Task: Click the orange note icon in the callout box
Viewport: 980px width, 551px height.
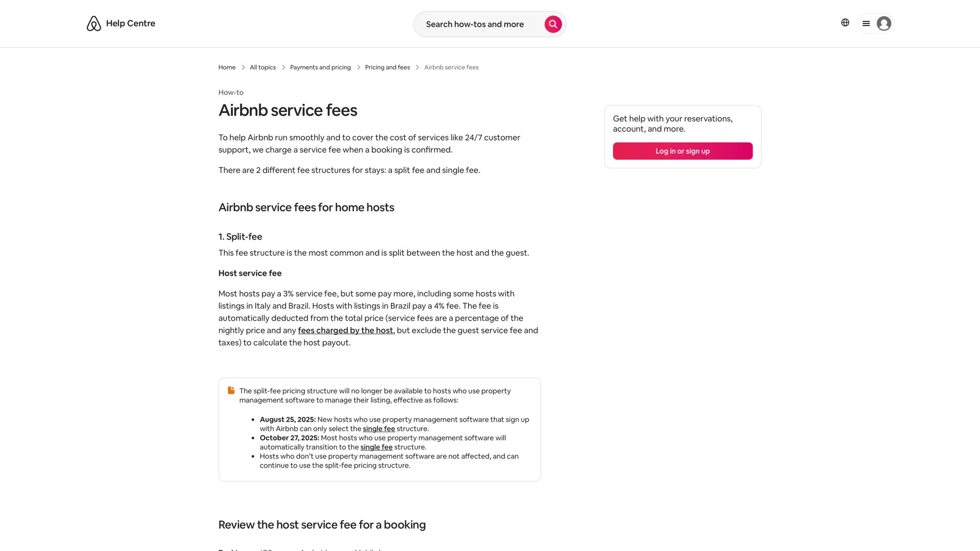Action: (231, 389)
